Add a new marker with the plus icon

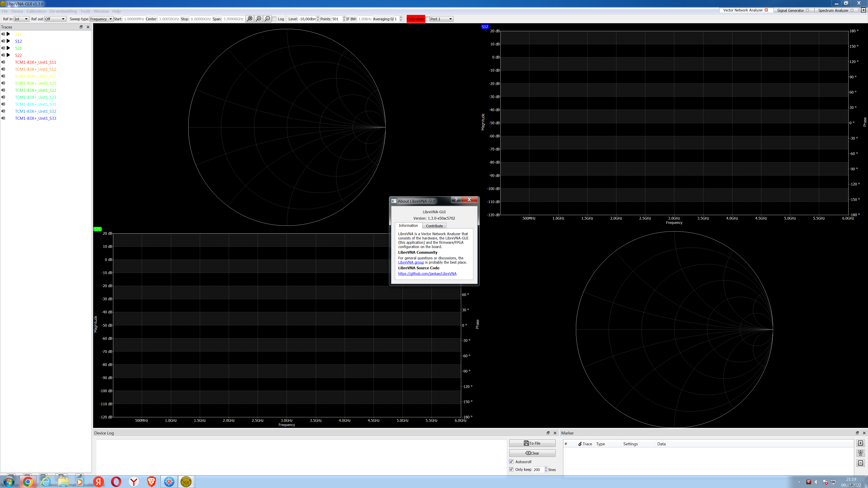coord(861,443)
